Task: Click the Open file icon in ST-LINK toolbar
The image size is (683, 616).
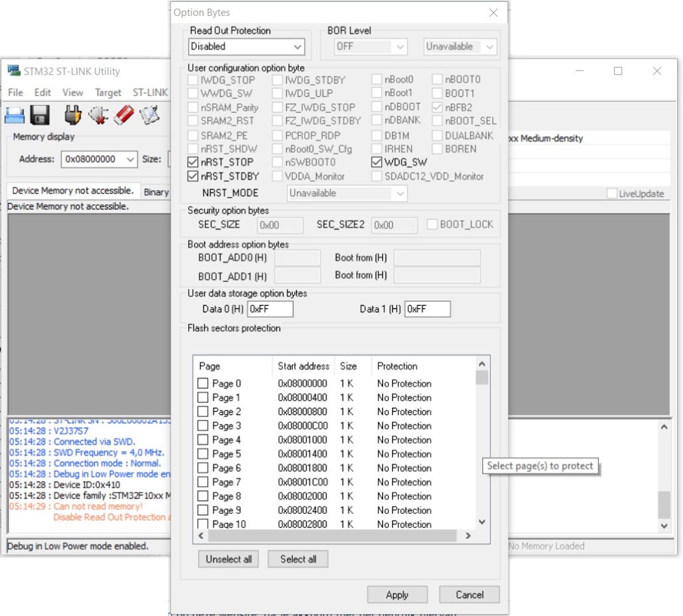Action: pyautogui.click(x=15, y=115)
